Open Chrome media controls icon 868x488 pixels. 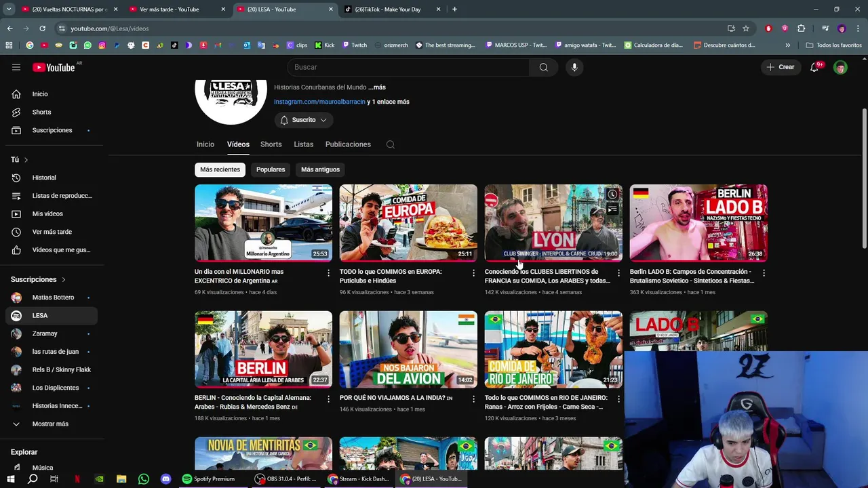[x=825, y=28]
